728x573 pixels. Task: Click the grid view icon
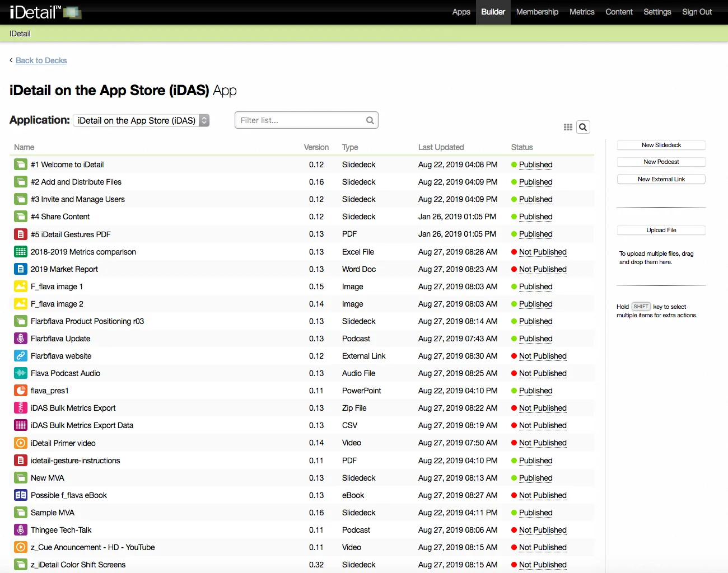point(568,127)
